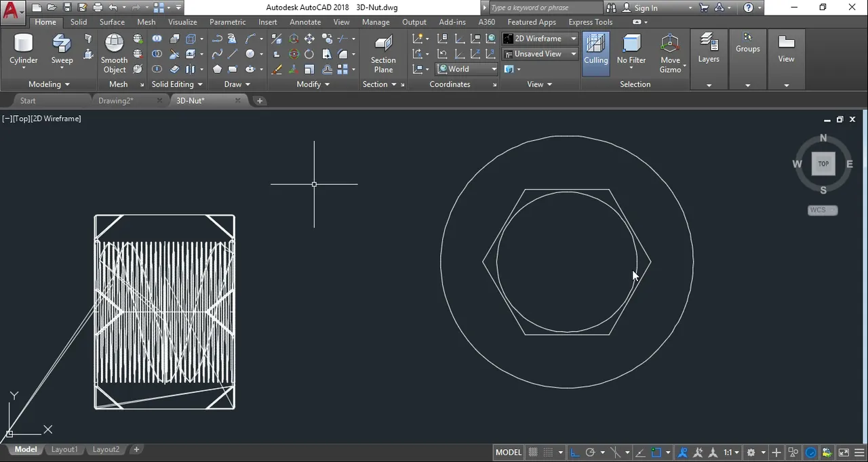Select the Polygon draw tool
The image size is (868, 462).
(218, 69)
